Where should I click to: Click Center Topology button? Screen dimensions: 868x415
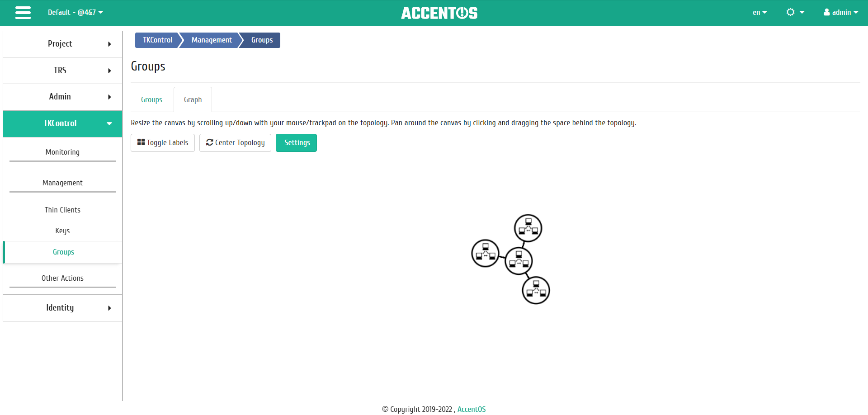tap(235, 143)
